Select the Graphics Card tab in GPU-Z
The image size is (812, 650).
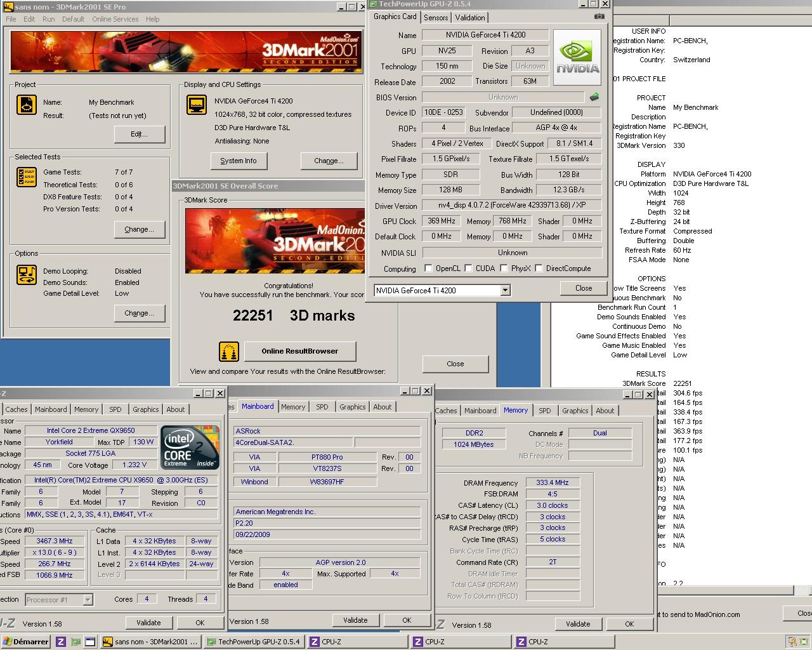395,17
